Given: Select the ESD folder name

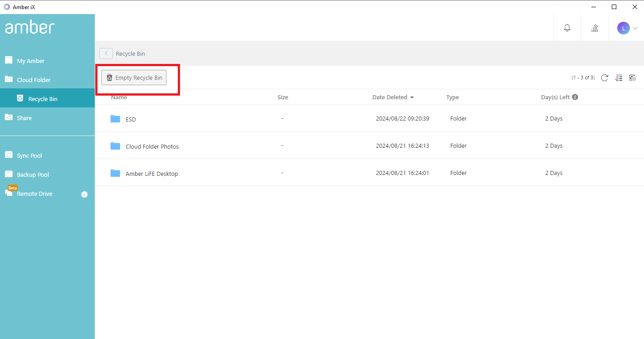Looking at the screenshot, I should click(131, 119).
